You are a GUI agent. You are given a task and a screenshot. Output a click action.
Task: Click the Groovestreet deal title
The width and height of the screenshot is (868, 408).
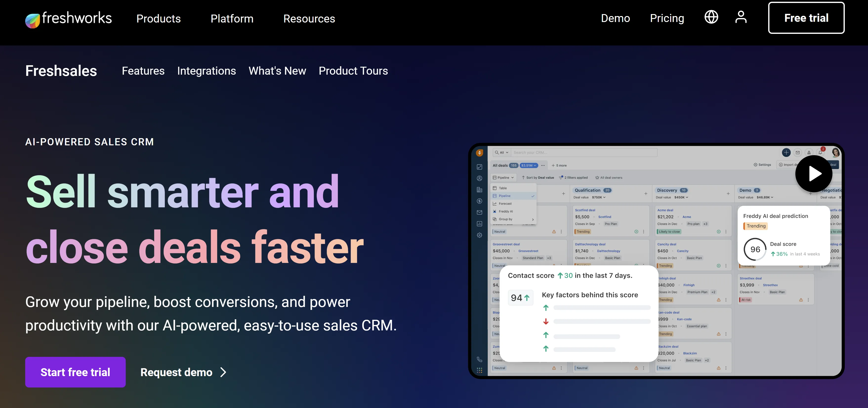pos(506,244)
